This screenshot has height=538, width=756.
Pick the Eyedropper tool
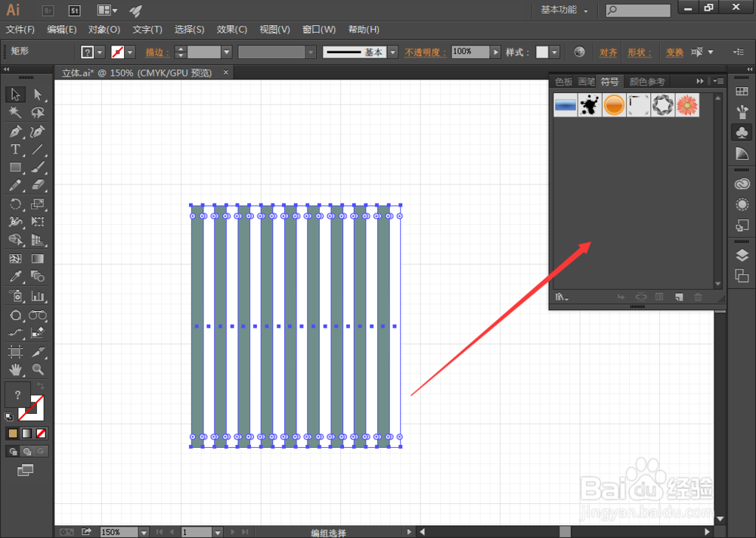(x=15, y=277)
